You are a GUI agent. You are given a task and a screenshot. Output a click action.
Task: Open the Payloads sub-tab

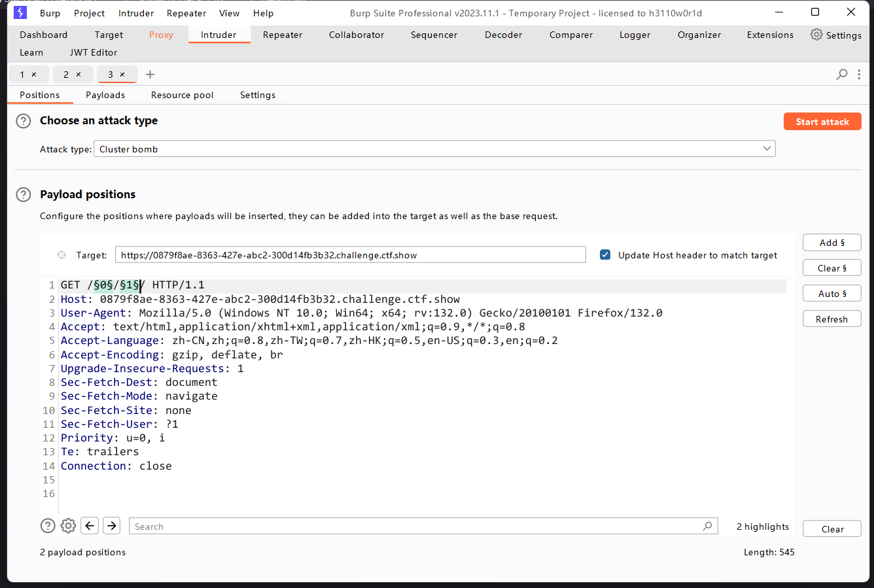click(x=105, y=95)
